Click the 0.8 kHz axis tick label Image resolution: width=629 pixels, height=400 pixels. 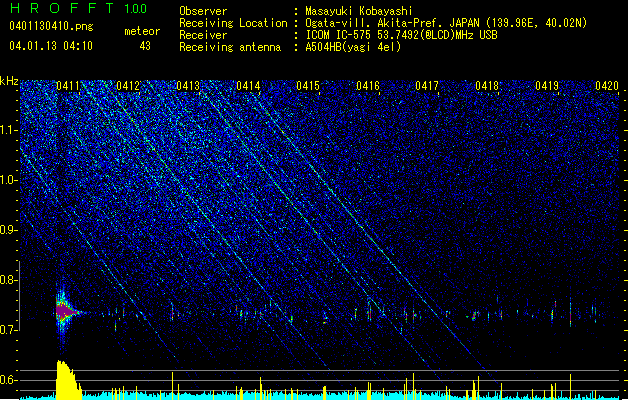pos(9,280)
